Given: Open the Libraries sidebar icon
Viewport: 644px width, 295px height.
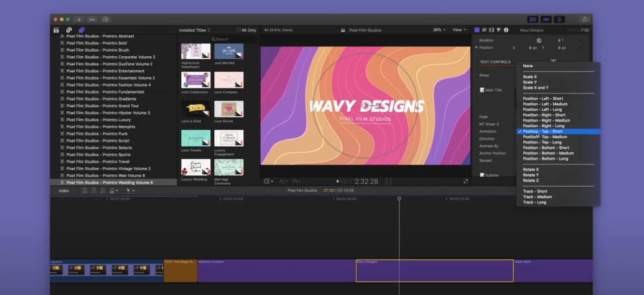Looking at the screenshot, I should pyautogui.click(x=56, y=30).
